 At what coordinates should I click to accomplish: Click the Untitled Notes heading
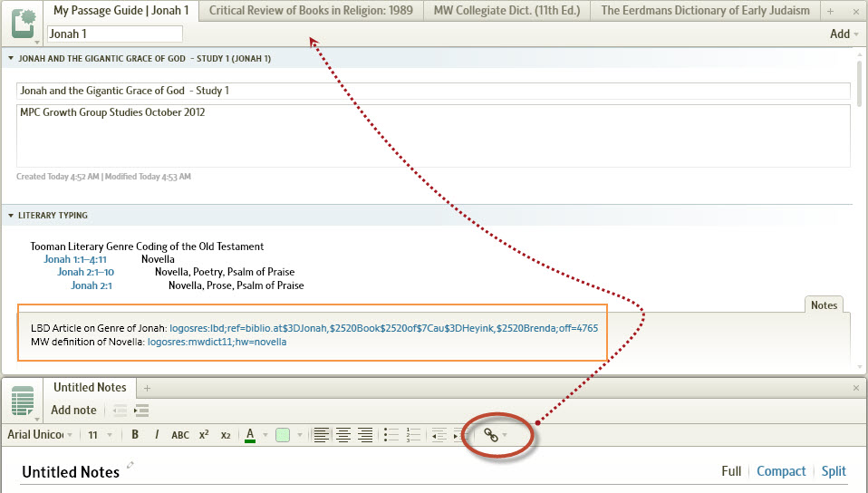coord(71,472)
